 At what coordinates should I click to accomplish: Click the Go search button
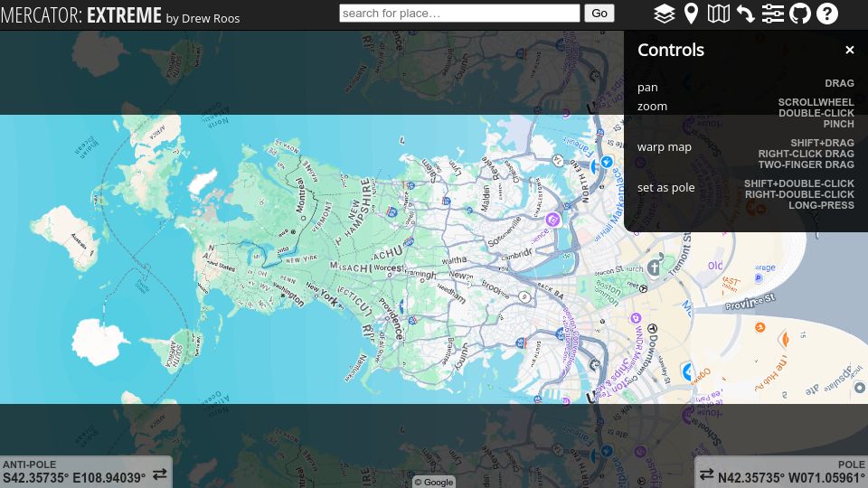(x=599, y=14)
